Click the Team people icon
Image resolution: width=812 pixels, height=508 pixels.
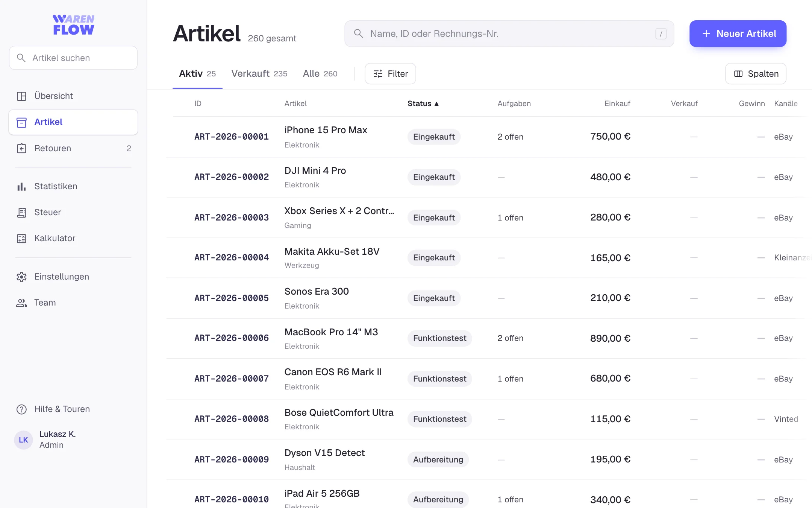[x=21, y=303]
